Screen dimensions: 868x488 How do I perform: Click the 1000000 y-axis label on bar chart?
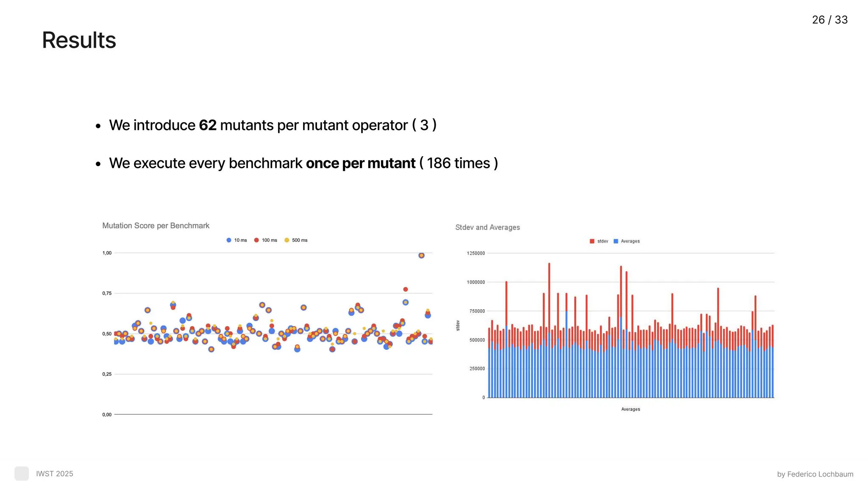coord(476,282)
